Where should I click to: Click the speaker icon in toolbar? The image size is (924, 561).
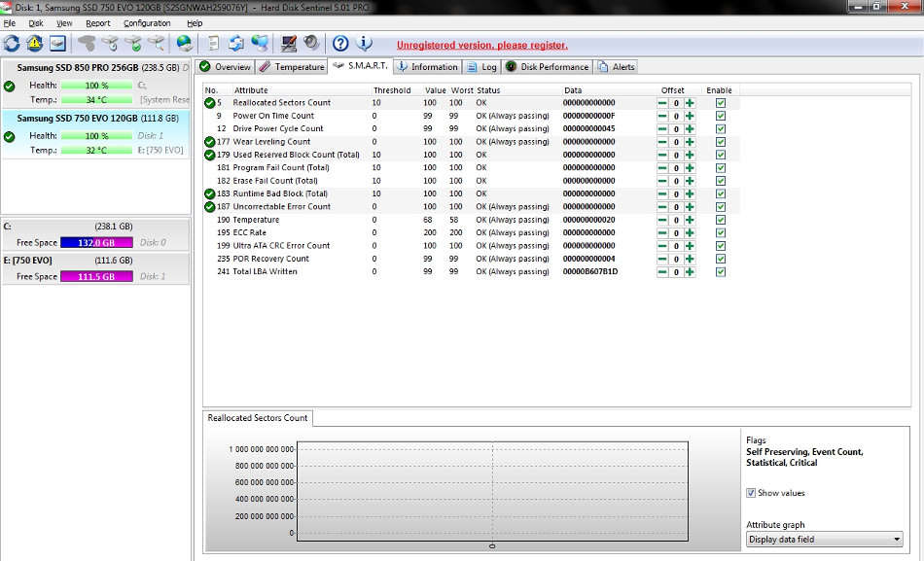click(311, 44)
